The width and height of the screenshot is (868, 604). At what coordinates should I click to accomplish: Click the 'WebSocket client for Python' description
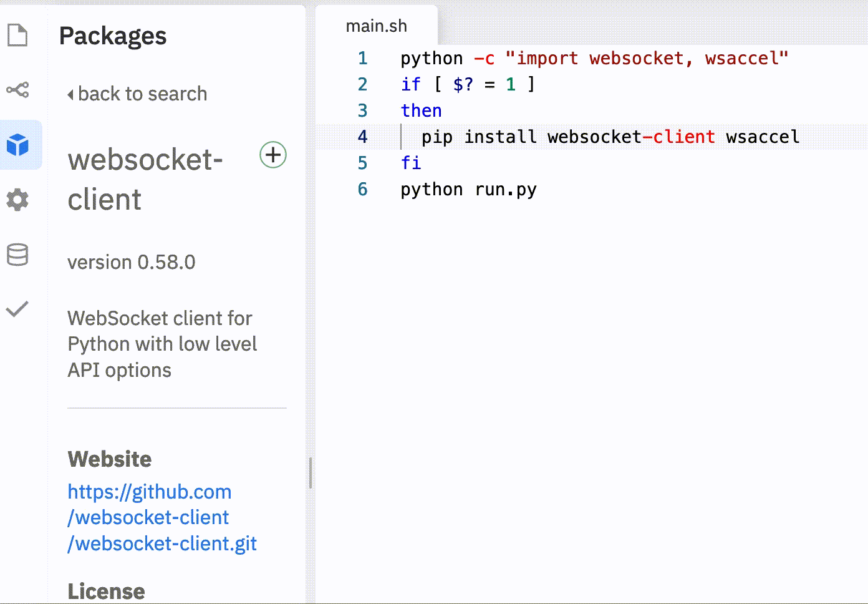pyautogui.click(x=162, y=344)
